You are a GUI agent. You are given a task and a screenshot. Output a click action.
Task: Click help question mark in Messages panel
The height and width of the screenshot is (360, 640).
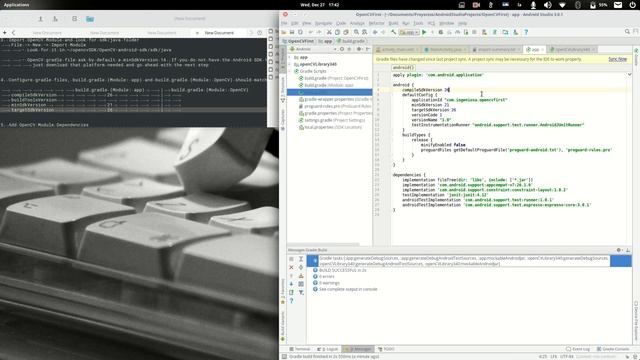pos(291,301)
